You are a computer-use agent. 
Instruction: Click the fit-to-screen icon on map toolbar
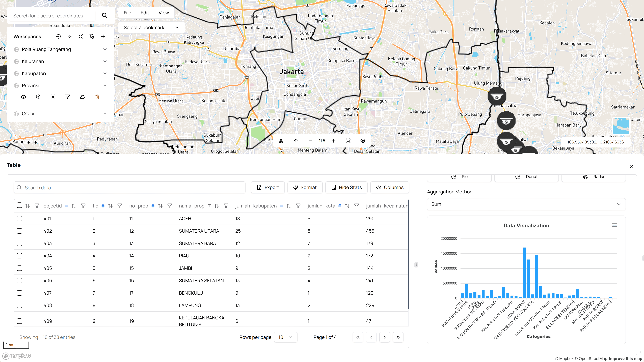348,141
